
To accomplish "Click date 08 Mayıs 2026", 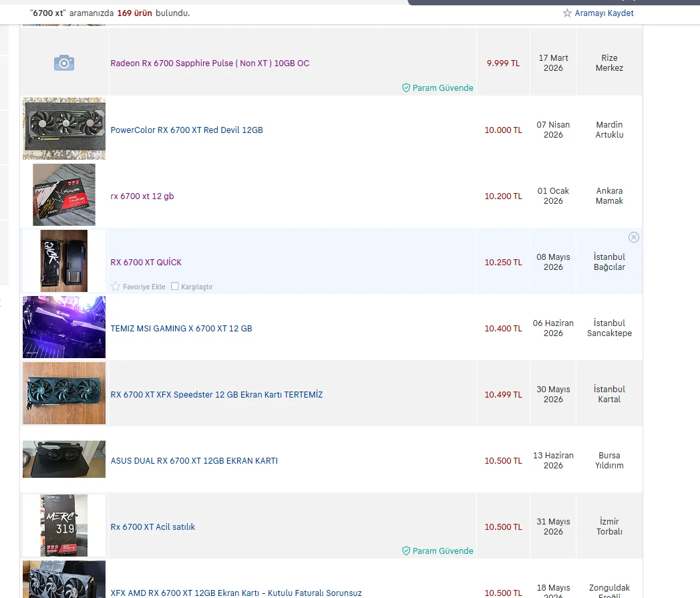I will pos(553,262).
